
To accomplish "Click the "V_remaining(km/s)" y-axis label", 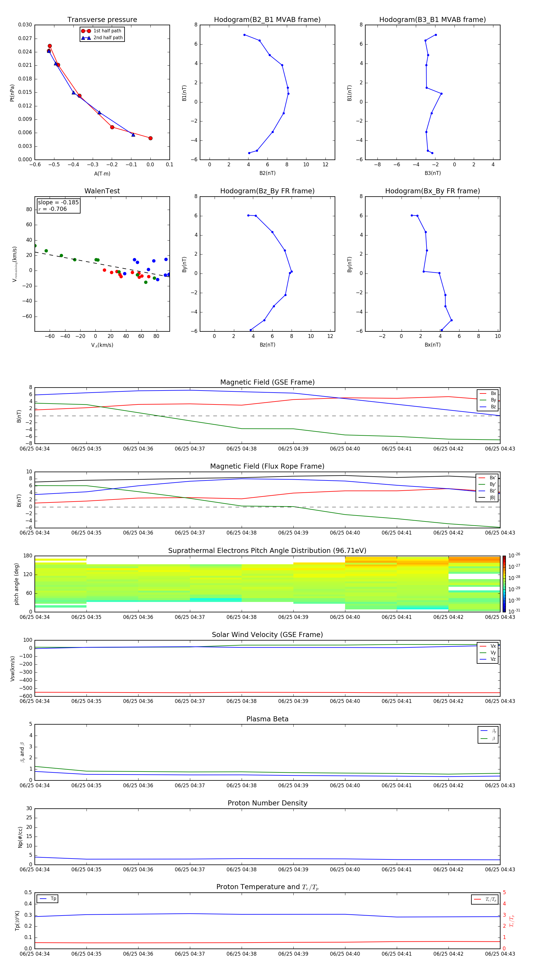I will 15,264.
